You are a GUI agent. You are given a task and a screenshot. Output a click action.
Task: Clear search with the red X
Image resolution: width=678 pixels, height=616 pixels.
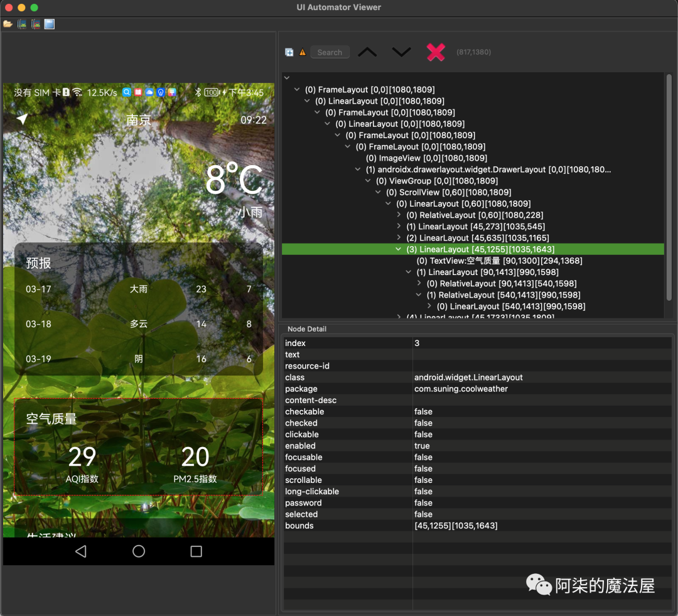(436, 52)
